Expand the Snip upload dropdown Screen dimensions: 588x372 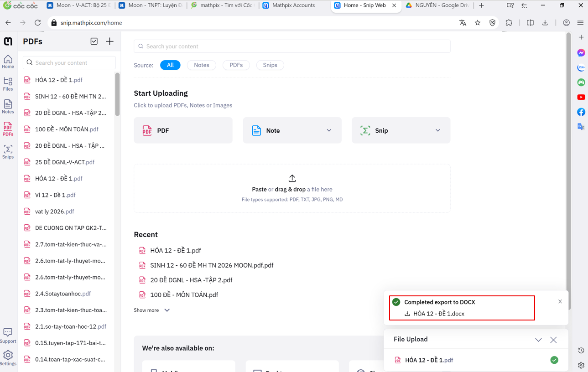(437, 130)
